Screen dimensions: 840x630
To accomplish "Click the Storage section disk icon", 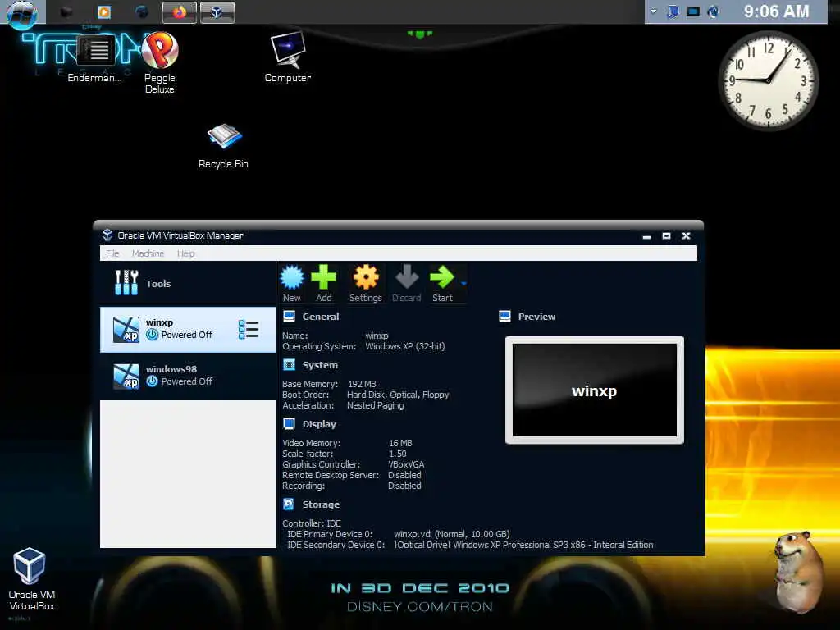I will [x=289, y=504].
